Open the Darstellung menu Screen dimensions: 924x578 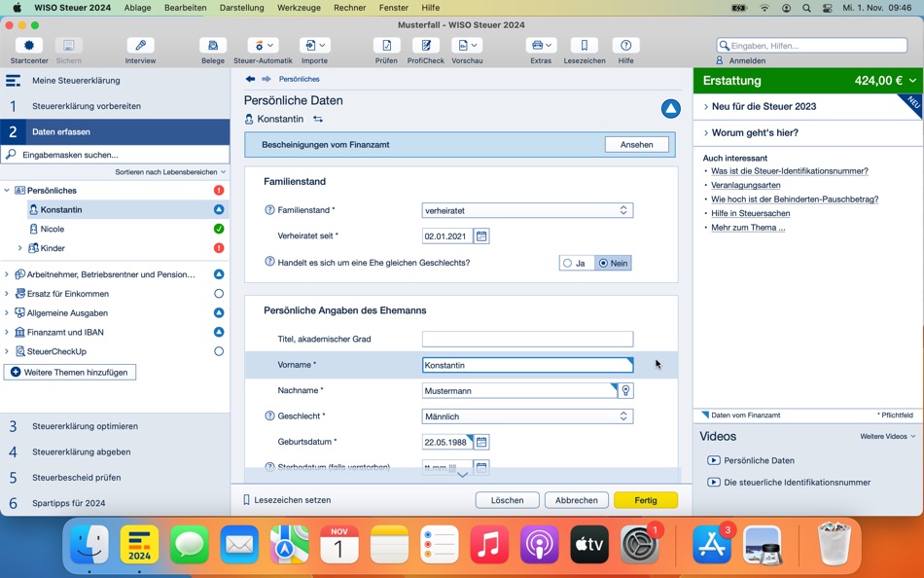pos(241,8)
